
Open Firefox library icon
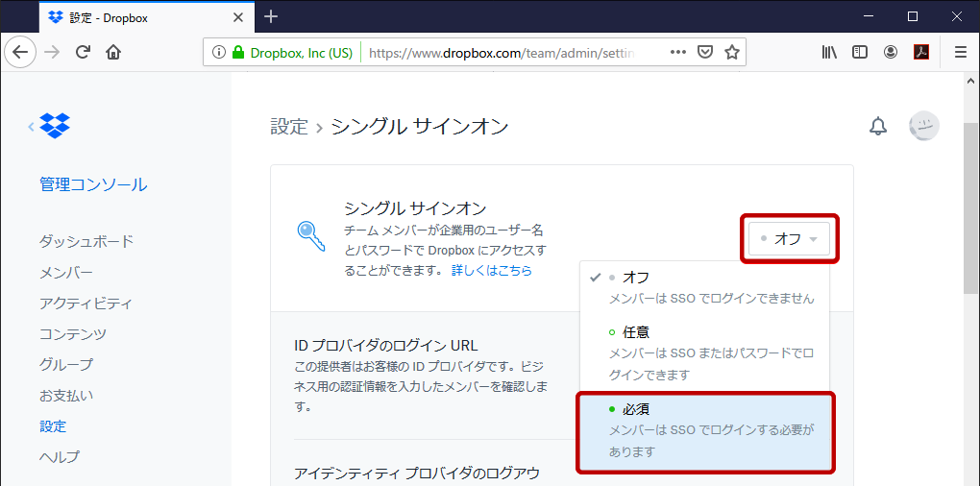[x=829, y=53]
